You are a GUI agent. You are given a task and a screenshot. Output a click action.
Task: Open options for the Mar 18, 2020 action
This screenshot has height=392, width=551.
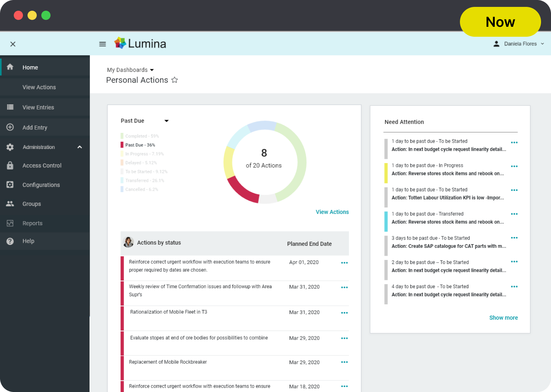point(344,386)
